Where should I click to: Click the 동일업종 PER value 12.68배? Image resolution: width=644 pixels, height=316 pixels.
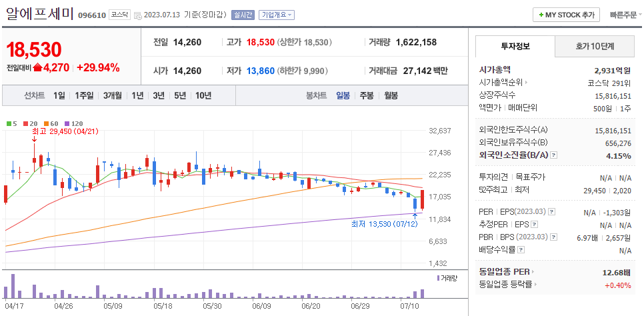(617, 271)
